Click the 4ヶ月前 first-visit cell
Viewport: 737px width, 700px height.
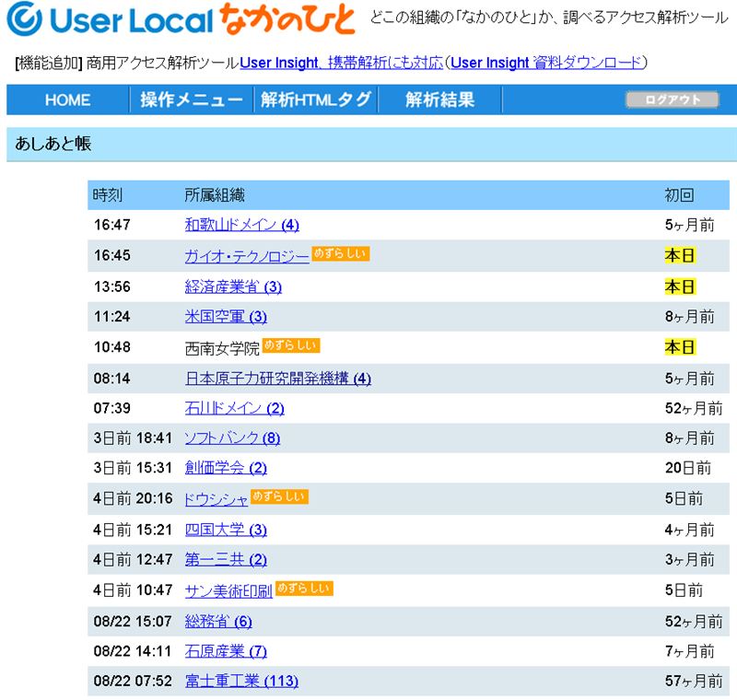coord(689,530)
